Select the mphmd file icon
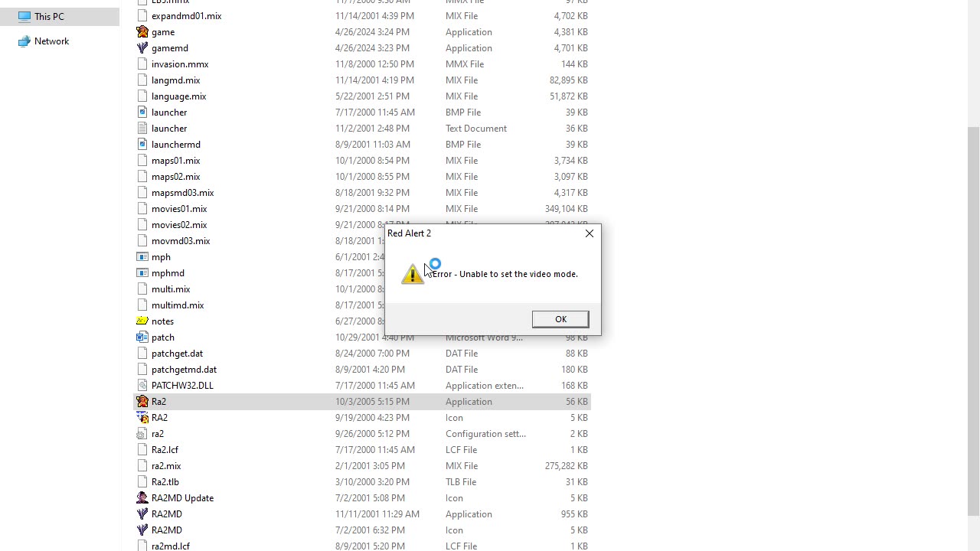 pos(142,273)
